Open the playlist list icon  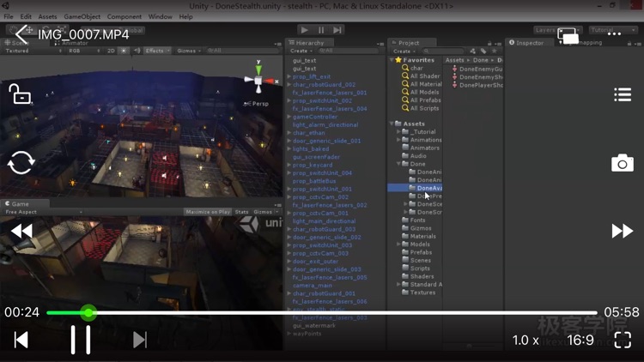click(x=623, y=95)
